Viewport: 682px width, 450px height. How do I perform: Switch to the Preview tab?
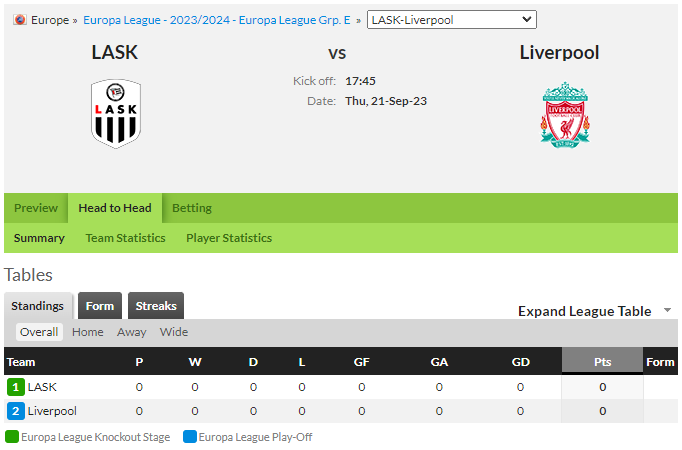(36, 208)
